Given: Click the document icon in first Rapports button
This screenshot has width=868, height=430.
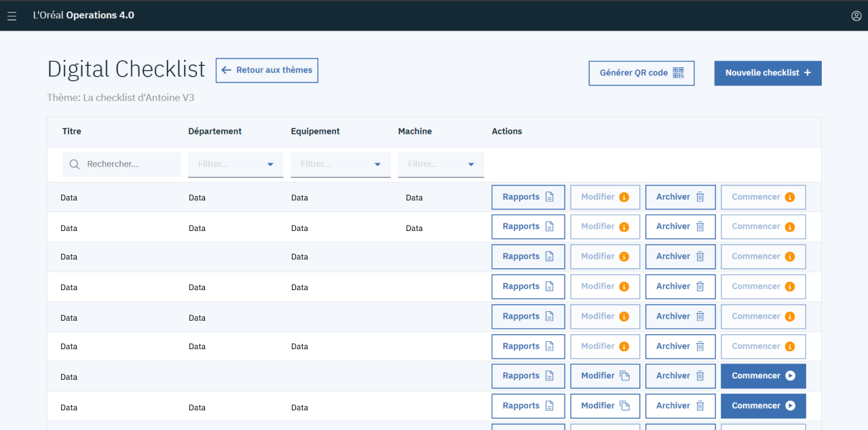Looking at the screenshot, I should (x=550, y=197).
